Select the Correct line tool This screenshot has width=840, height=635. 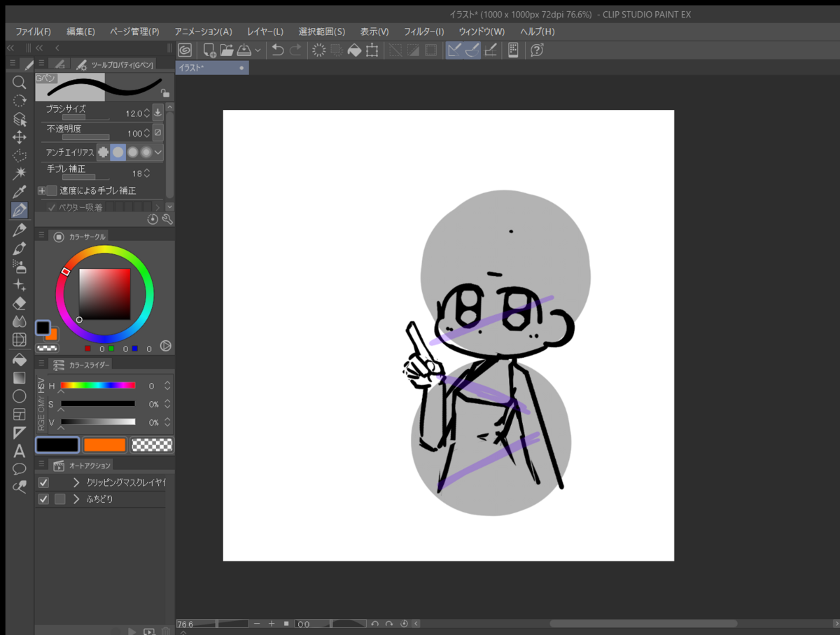coord(20,487)
